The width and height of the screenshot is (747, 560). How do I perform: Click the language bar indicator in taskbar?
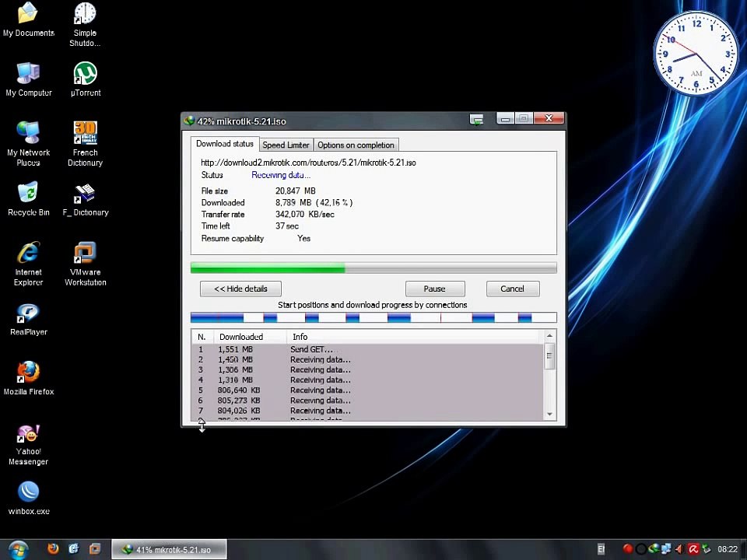[x=601, y=549]
